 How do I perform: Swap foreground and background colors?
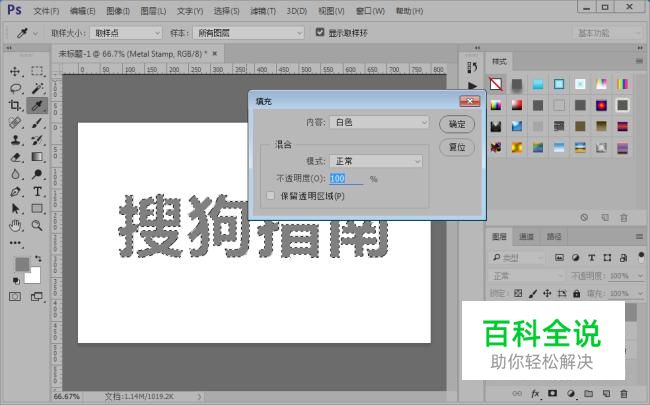pos(38,259)
